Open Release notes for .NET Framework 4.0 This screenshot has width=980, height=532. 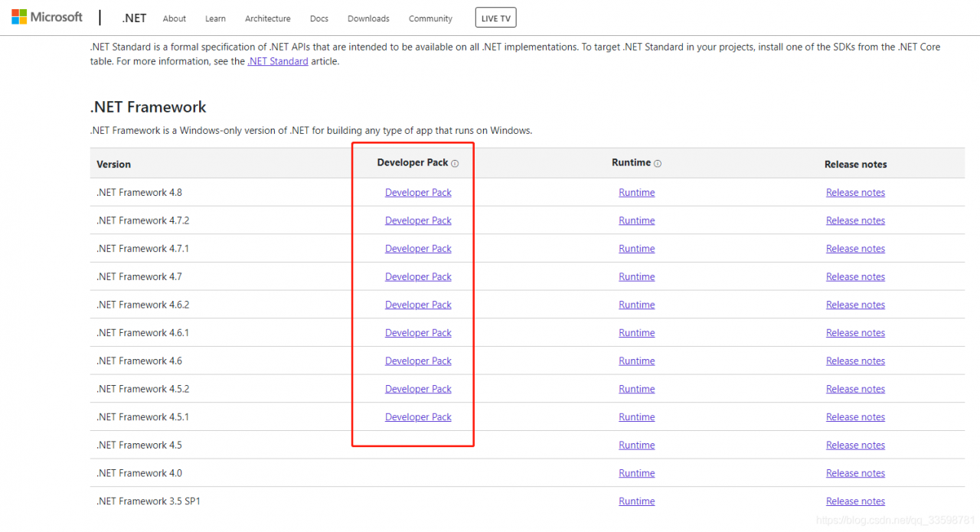(x=855, y=473)
